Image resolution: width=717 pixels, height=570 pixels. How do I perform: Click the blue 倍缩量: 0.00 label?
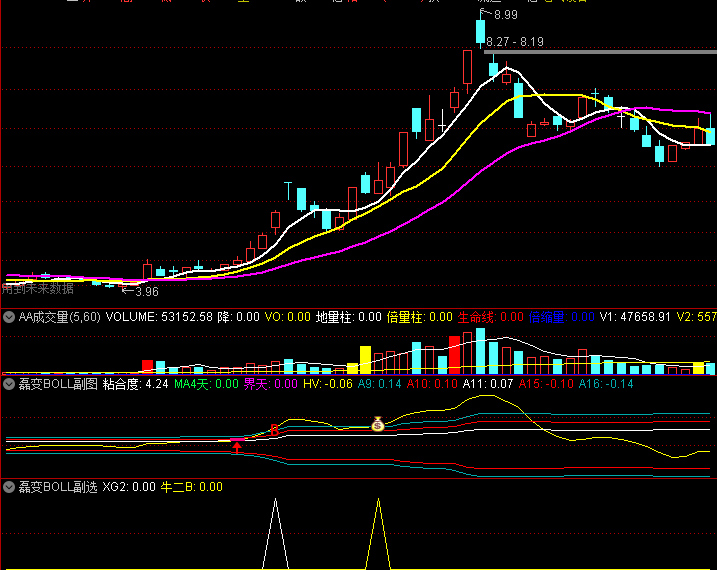562,317
